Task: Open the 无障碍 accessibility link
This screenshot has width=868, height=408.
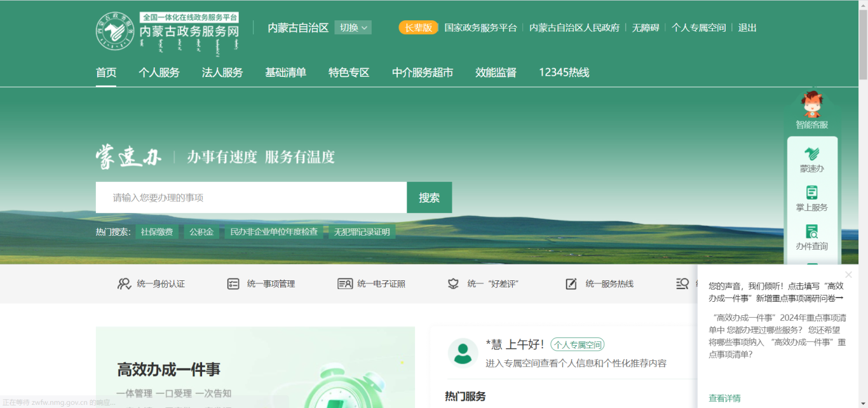Action: 646,27
